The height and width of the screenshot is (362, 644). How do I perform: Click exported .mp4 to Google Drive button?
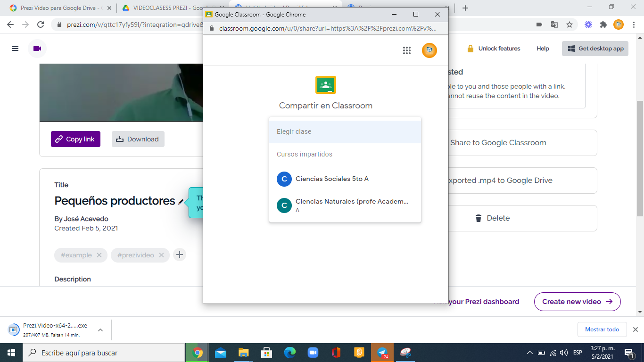[522, 181]
